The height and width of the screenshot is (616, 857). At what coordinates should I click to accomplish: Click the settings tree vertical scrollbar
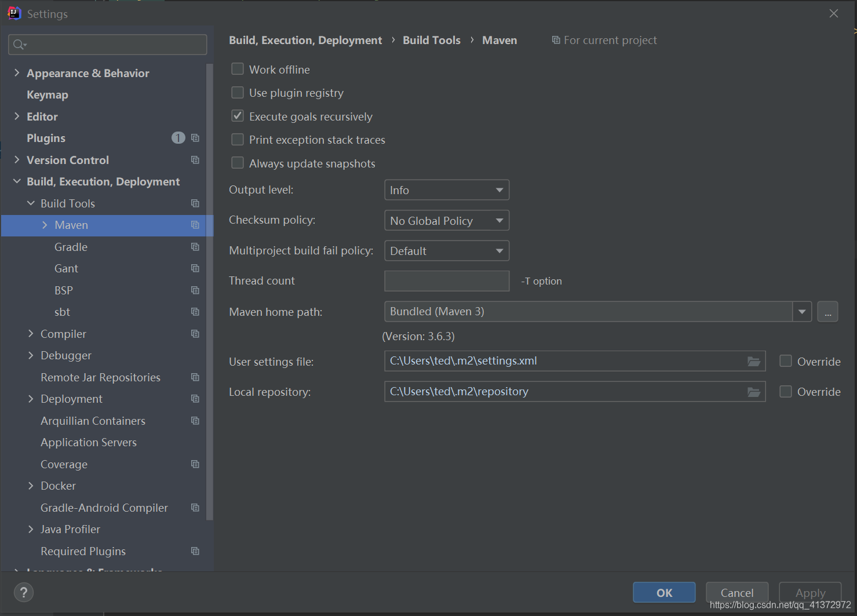click(x=210, y=291)
